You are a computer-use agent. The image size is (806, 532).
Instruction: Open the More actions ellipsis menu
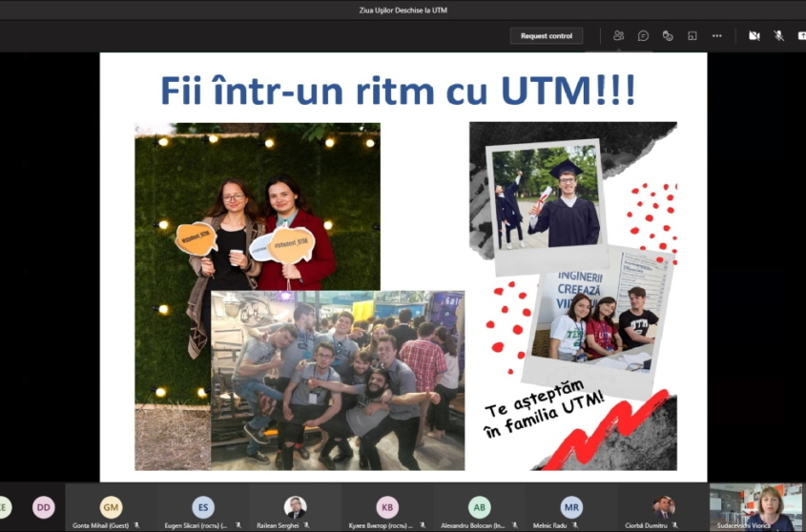pos(717,35)
